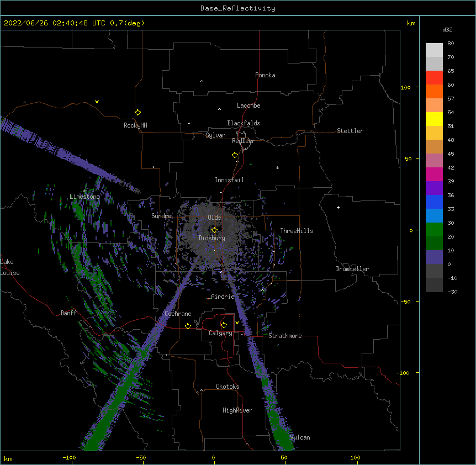The image size is (476, 465).
Task: Click the Calgary city label
Action: click(220, 333)
